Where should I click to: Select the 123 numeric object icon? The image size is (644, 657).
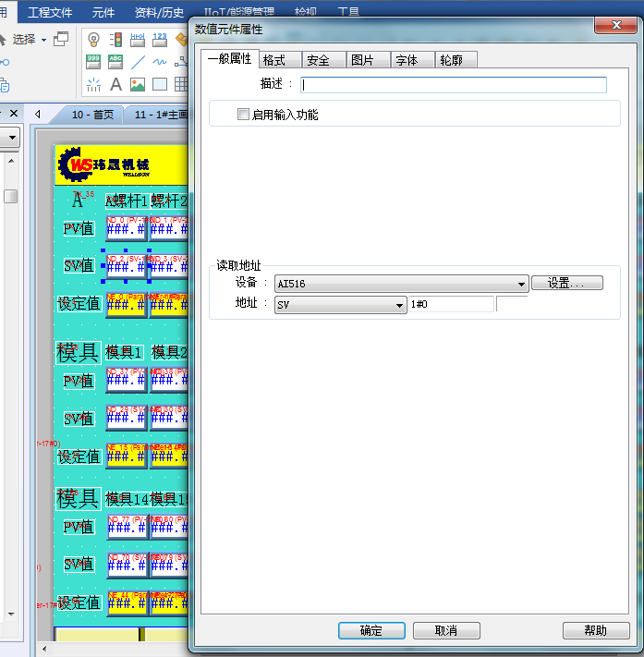tap(160, 40)
